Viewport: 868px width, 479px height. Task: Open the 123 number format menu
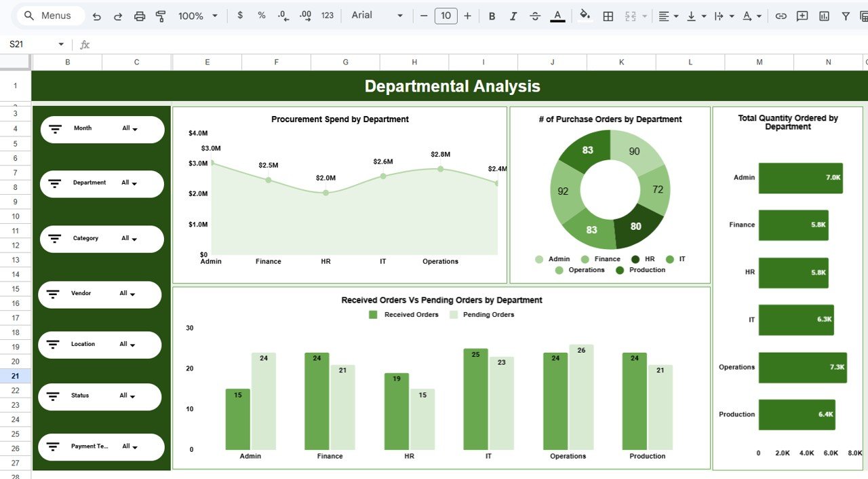[327, 15]
